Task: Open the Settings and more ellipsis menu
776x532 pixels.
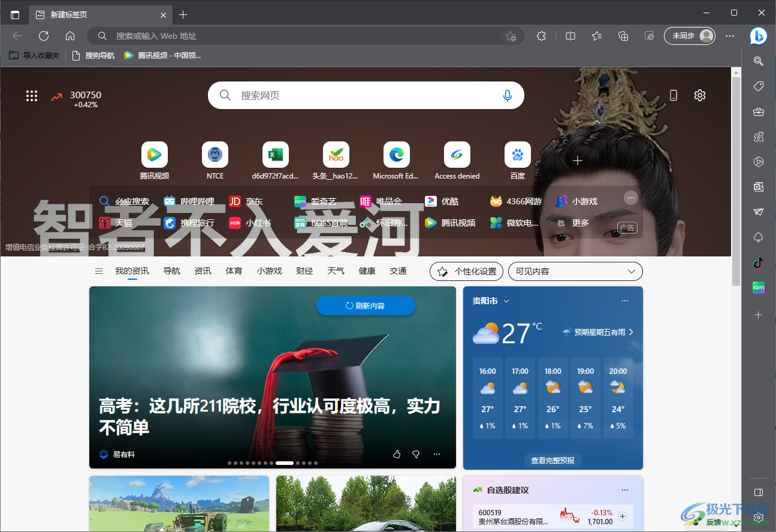Action: (x=730, y=36)
